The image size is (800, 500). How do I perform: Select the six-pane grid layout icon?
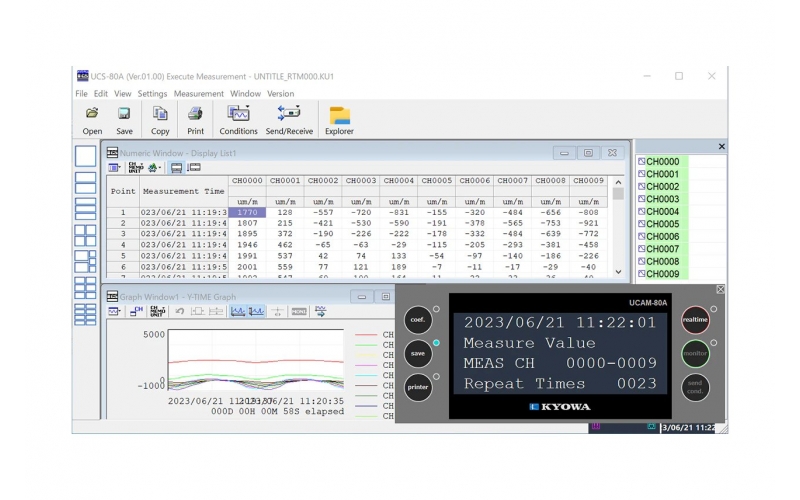click(85, 288)
